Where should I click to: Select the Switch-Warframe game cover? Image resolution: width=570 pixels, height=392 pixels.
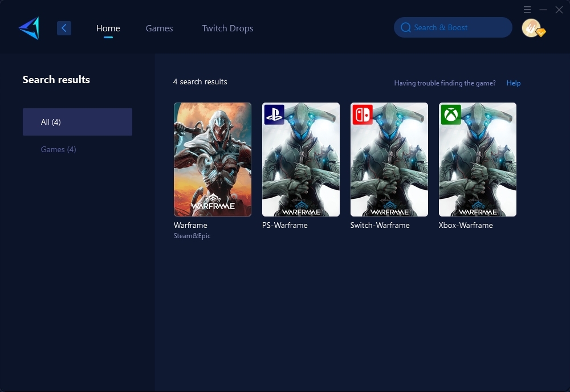point(389,160)
